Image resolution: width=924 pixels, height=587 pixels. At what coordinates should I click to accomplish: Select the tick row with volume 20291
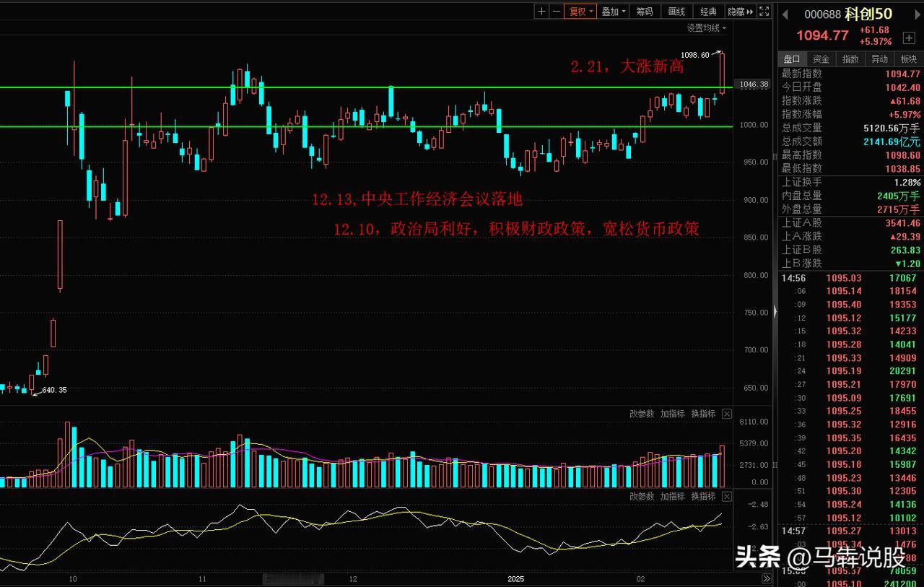[x=850, y=371]
